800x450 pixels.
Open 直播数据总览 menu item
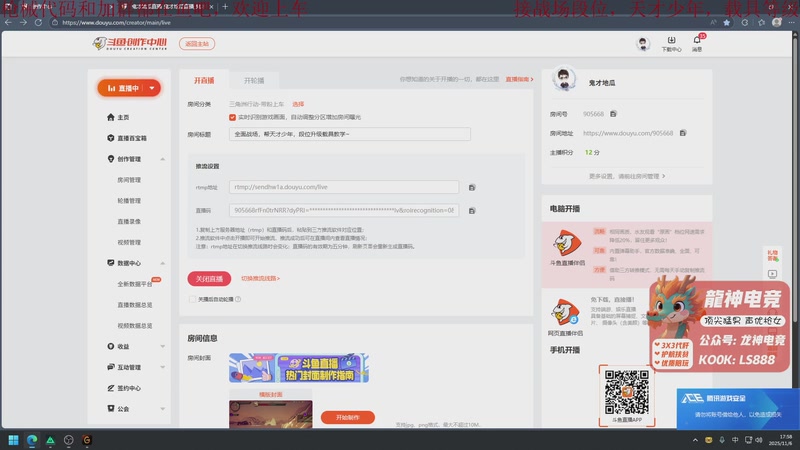(135, 305)
